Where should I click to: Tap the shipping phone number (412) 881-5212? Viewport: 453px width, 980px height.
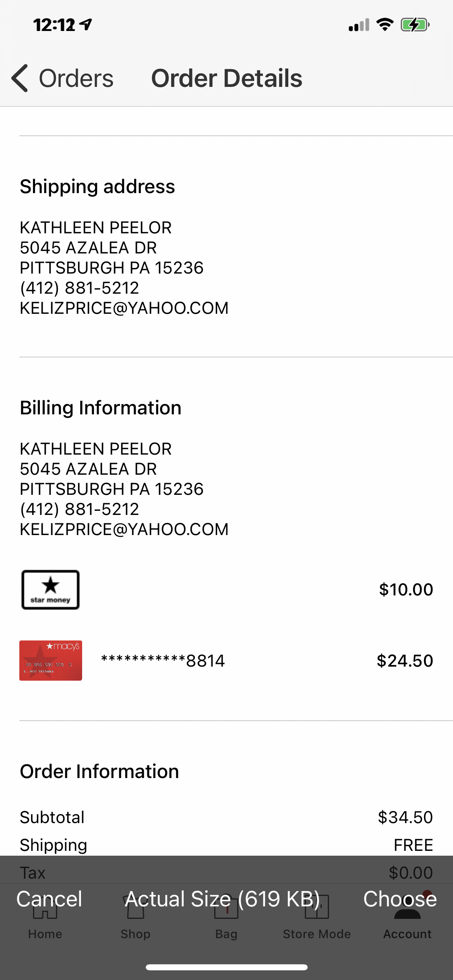pos(79,288)
